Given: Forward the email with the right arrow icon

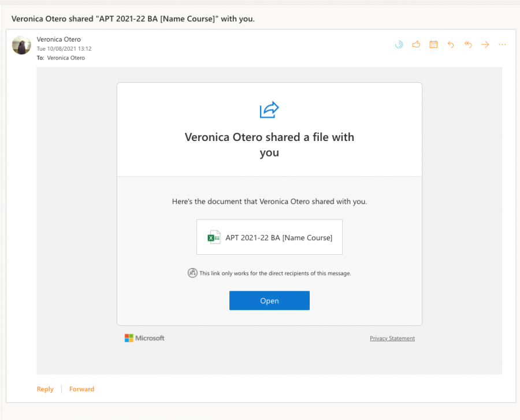Looking at the screenshot, I should (x=485, y=44).
